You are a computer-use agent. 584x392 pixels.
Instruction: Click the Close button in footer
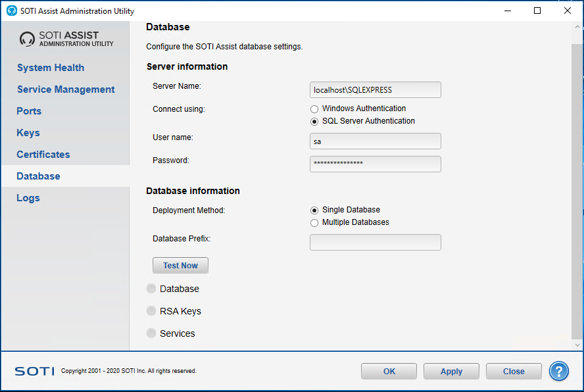(x=514, y=371)
